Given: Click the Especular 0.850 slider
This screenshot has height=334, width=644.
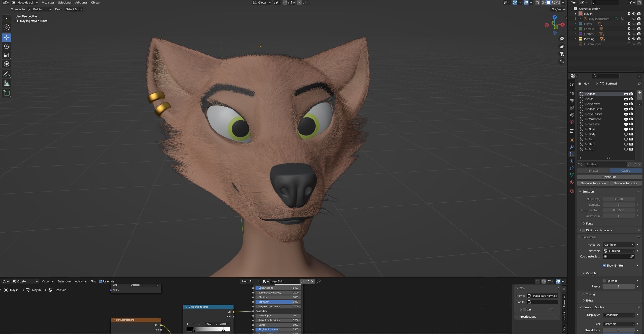Looking at the screenshot, I should coord(278,302).
